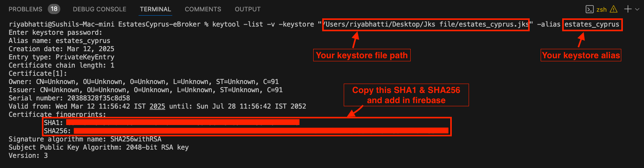The height and width of the screenshot is (168, 644).
Task: Click the 'Your keystore file path' annotation
Action: tap(362, 55)
